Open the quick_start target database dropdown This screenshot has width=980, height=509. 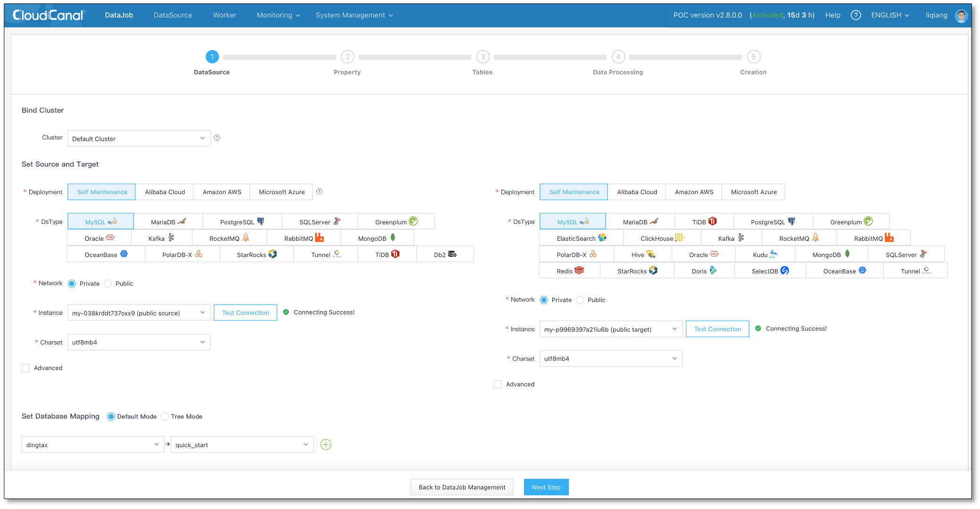242,445
